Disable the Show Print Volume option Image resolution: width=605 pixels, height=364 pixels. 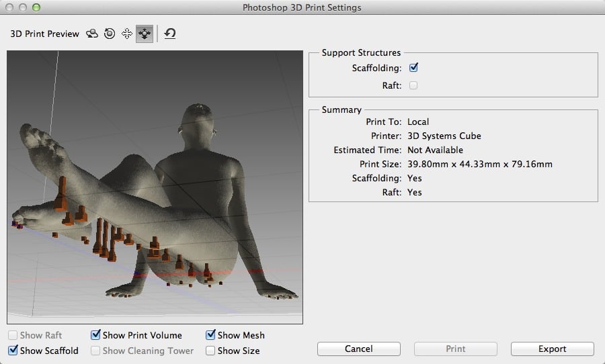pyautogui.click(x=96, y=335)
